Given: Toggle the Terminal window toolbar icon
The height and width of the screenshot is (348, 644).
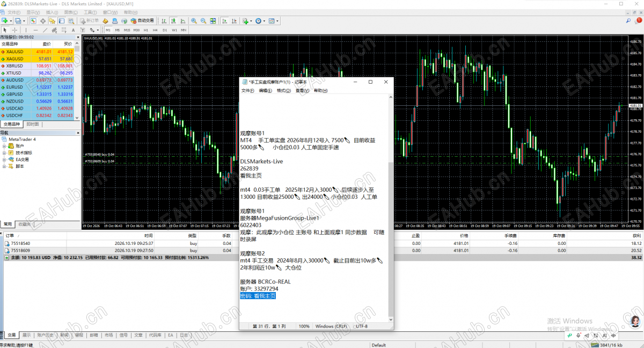Looking at the screenshot, I should (62, 21).
